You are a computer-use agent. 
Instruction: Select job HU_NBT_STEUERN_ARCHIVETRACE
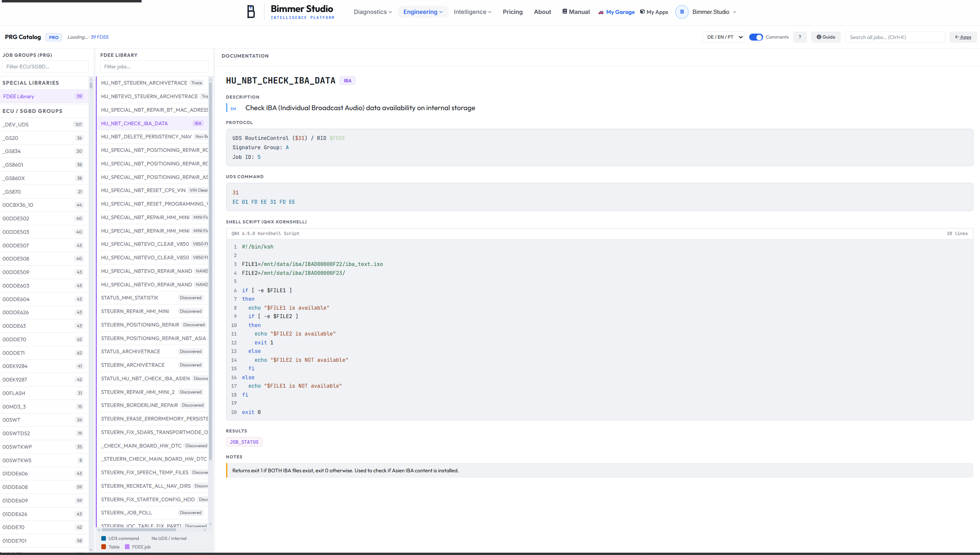pos(153,83)
